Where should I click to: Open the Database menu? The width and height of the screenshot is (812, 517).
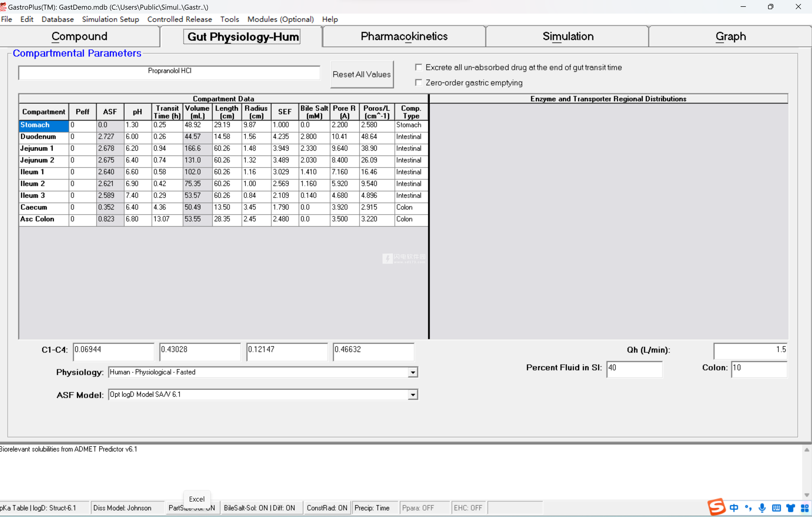click(58, 19)
